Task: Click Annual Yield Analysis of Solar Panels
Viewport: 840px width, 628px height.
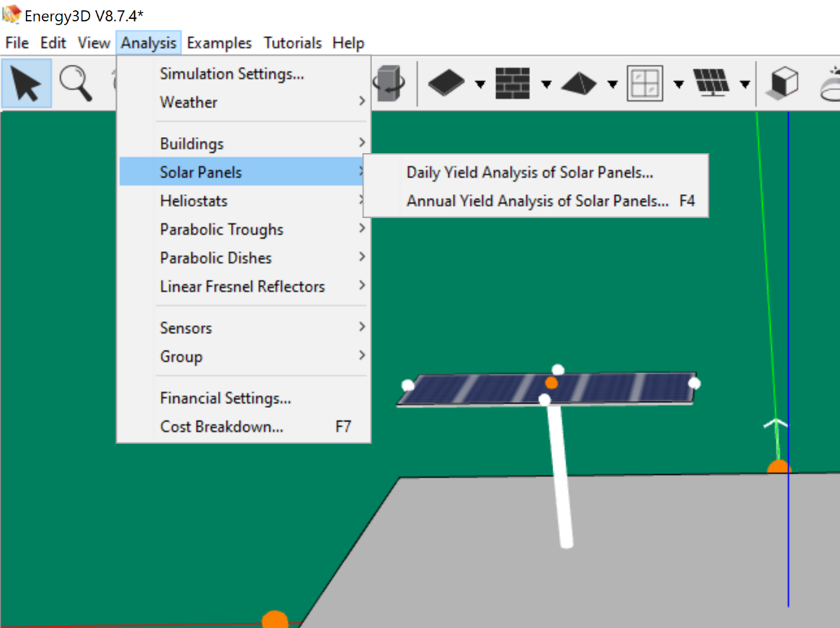Action: tap(539, 201)
